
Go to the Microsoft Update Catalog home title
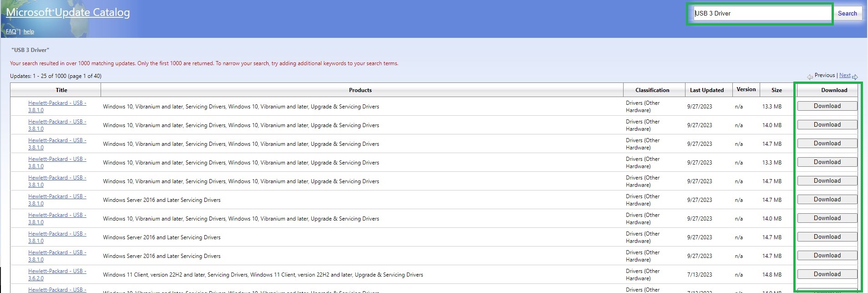(68, 13)
